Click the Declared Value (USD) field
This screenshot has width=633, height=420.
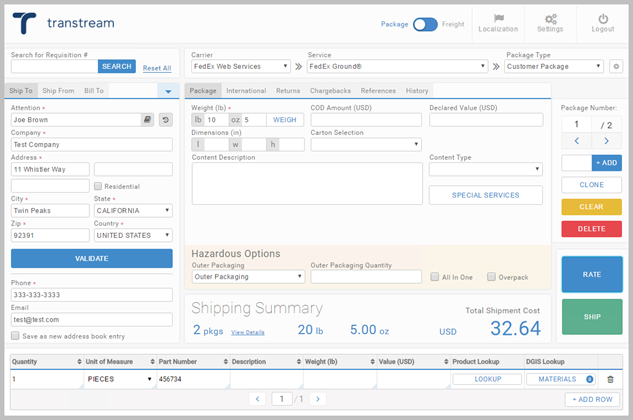click(x=486, y=120)
